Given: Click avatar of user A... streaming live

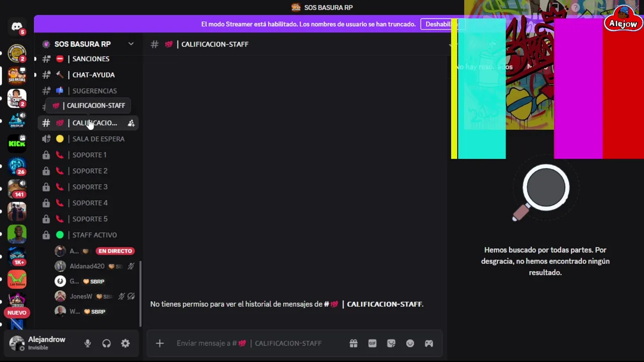Looking at the screenshot, I should coord(60,251).
